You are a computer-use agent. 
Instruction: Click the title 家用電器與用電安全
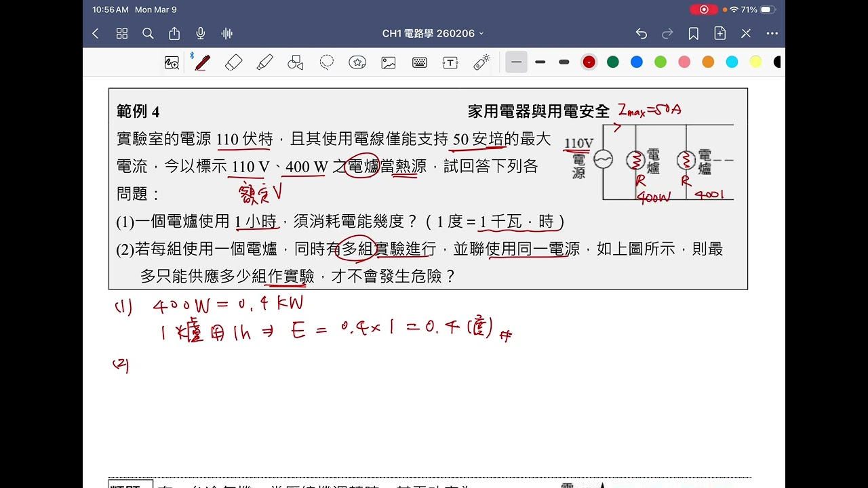(538, 111)
